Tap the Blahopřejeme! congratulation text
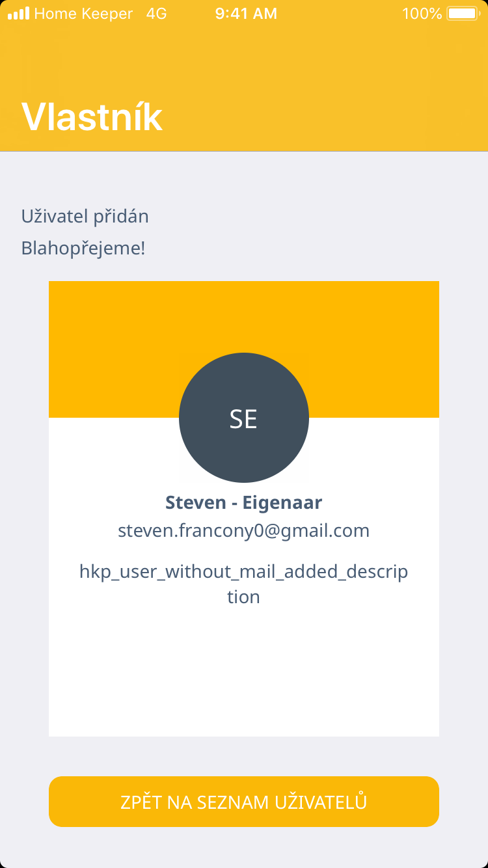Image resolution: width=488 pixels, height=868 pixels. tap(83, 248)
